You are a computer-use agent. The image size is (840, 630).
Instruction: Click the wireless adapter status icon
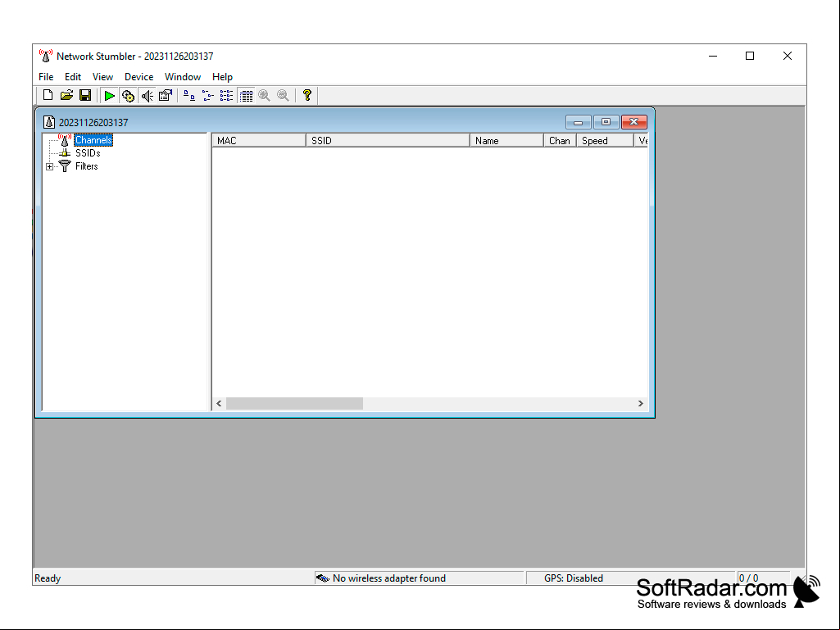click(323, 578)
